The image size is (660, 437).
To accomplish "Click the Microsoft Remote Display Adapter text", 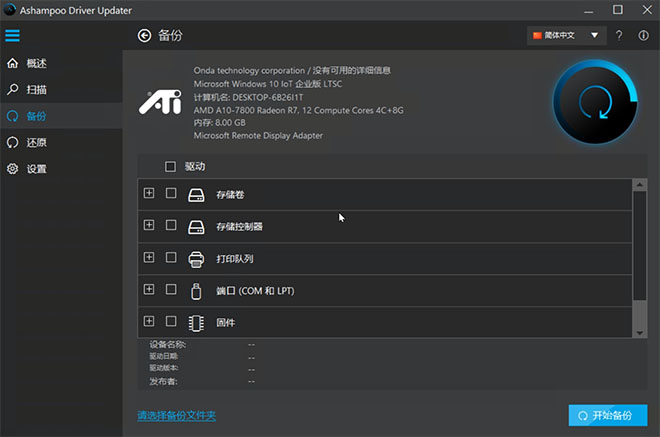I will 258,136.
